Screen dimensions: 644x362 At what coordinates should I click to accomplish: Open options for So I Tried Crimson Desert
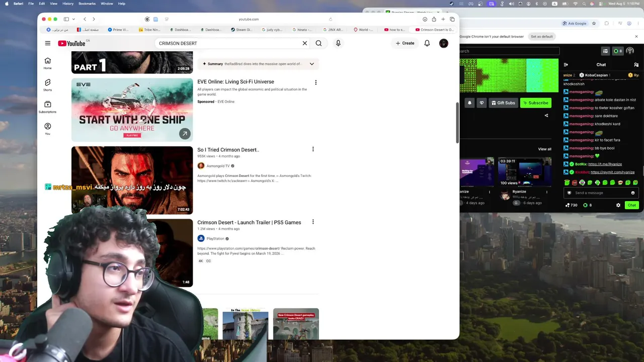click(313, 149)
